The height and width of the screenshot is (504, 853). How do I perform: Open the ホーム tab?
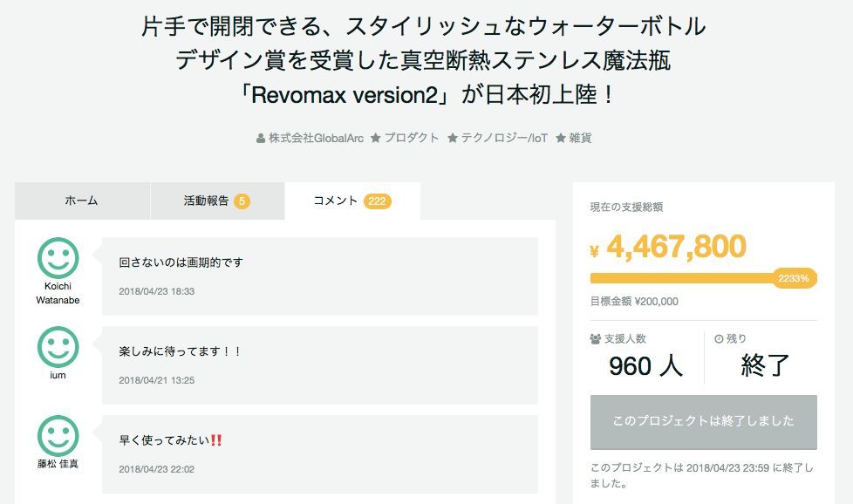[82, 201]
